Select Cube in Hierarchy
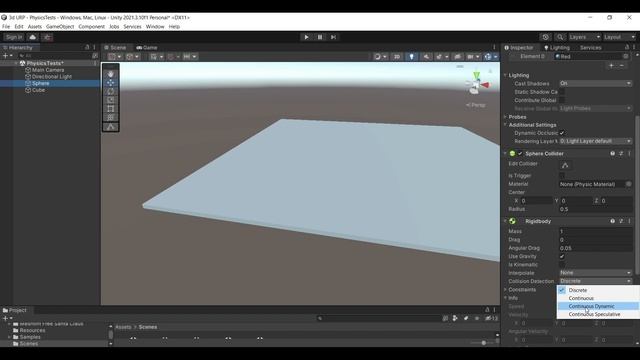640x360 pixels. [x=38, y=90]
